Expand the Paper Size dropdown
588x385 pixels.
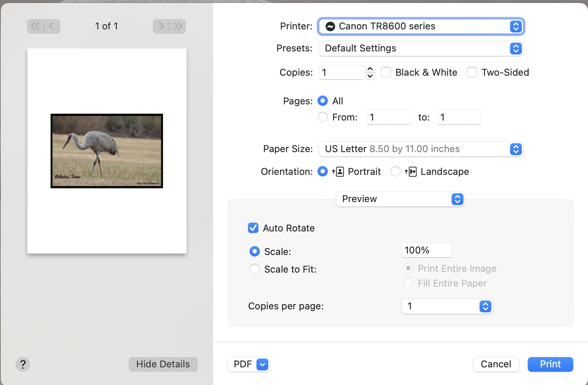(421, 149)
